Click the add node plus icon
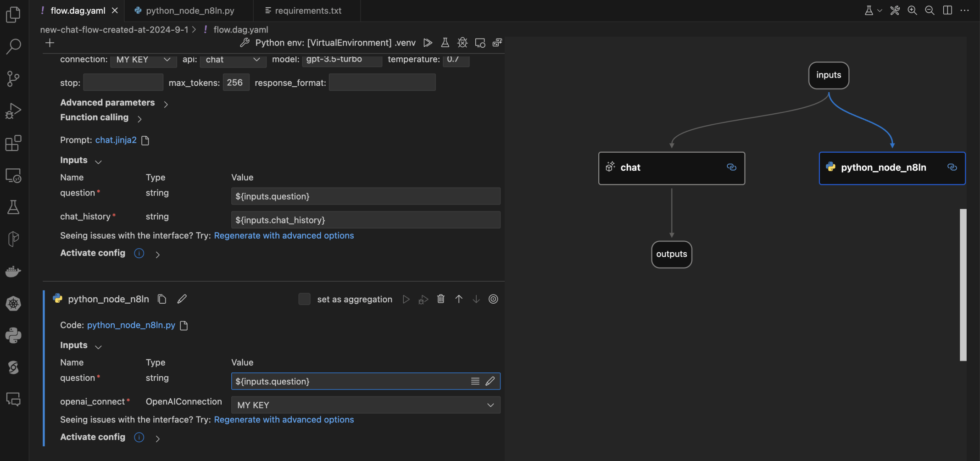Image resolution: width=980 pixels, height=461 pixels. (x=50, y=43)
